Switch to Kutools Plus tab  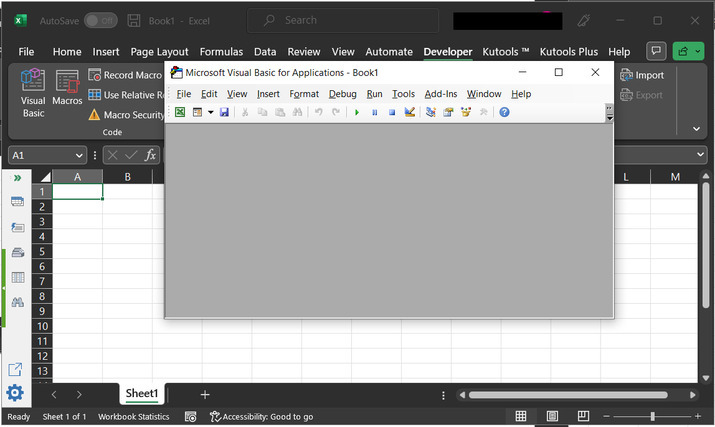[569, 52]
